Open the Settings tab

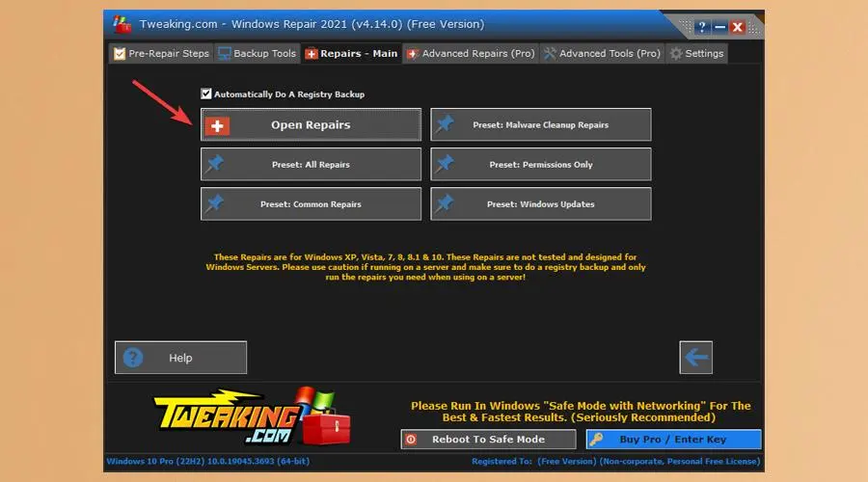[697, 54]
